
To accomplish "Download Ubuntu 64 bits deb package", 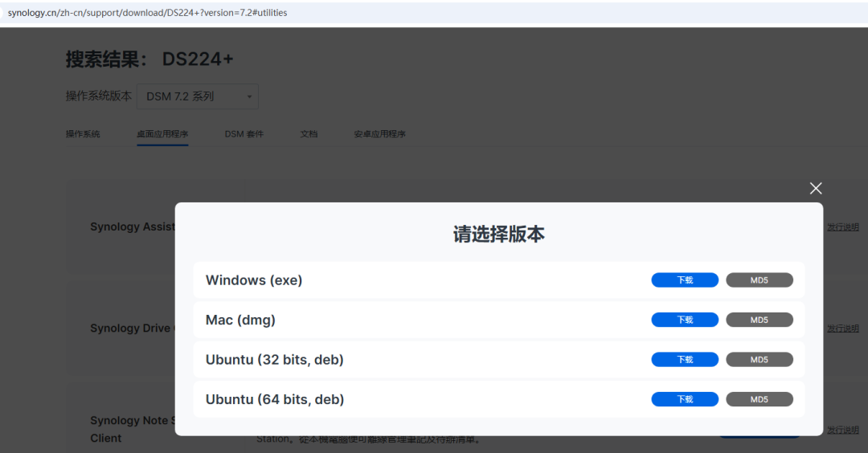I will click(685, 399).
